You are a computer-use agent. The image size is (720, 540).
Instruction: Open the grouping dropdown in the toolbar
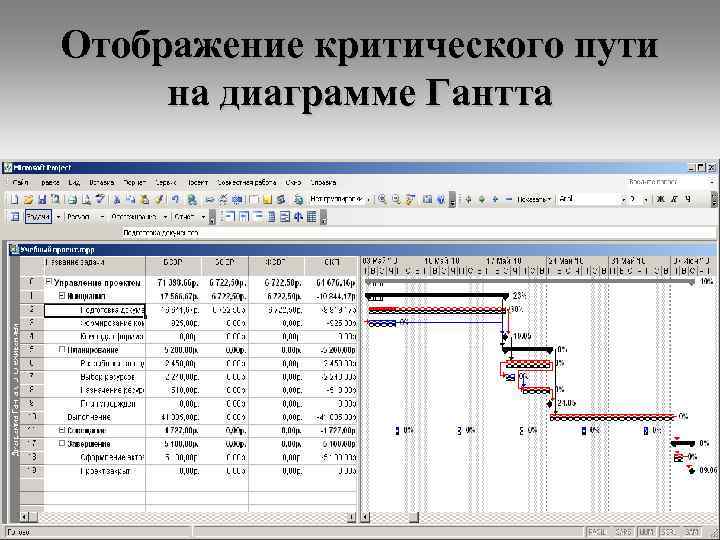click(368, 199)
